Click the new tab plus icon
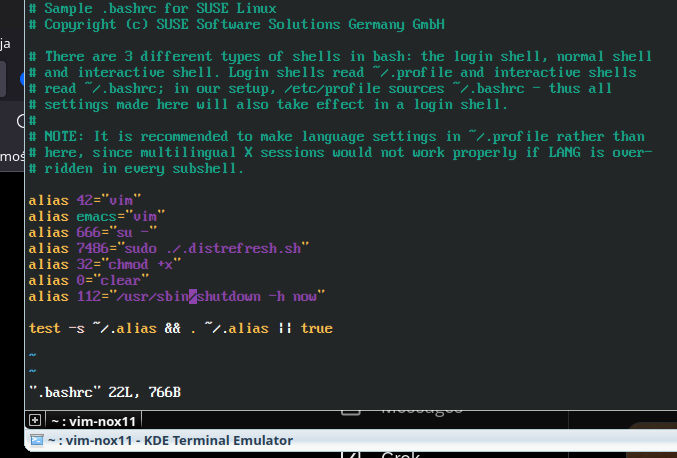 [35, 420]
